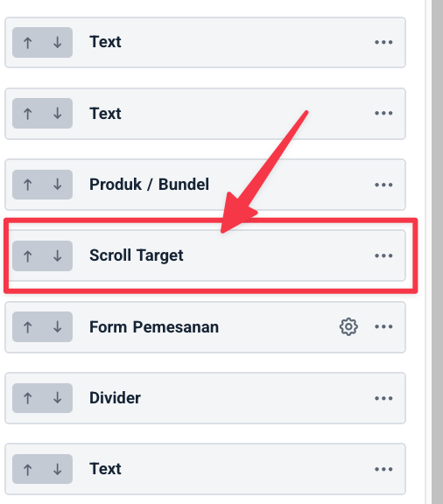Open three-dot menu of second Text block

[x=383, y=113]
